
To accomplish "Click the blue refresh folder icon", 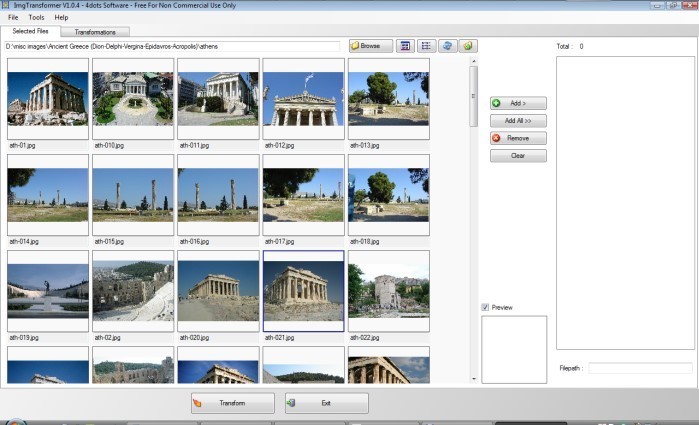I will (448, 46).
